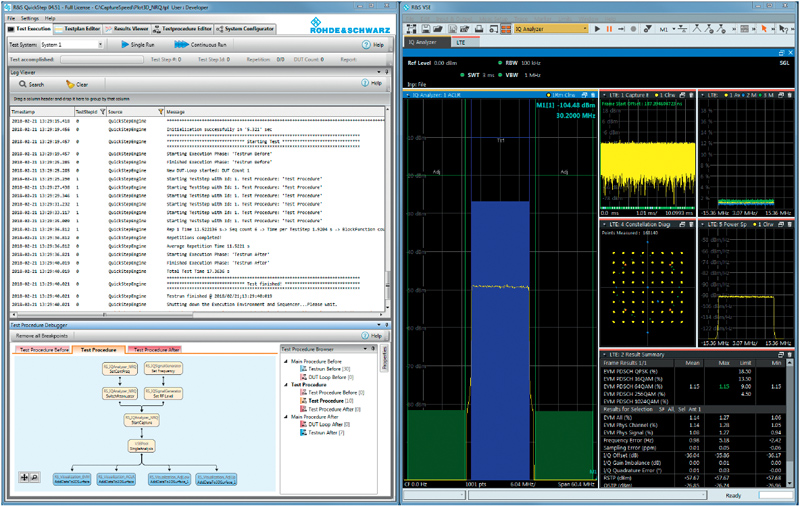Open the Test Procedure After debugger tab
This screenshot has width=800, height=506.
pyautogui.click(x=157, y=349)
